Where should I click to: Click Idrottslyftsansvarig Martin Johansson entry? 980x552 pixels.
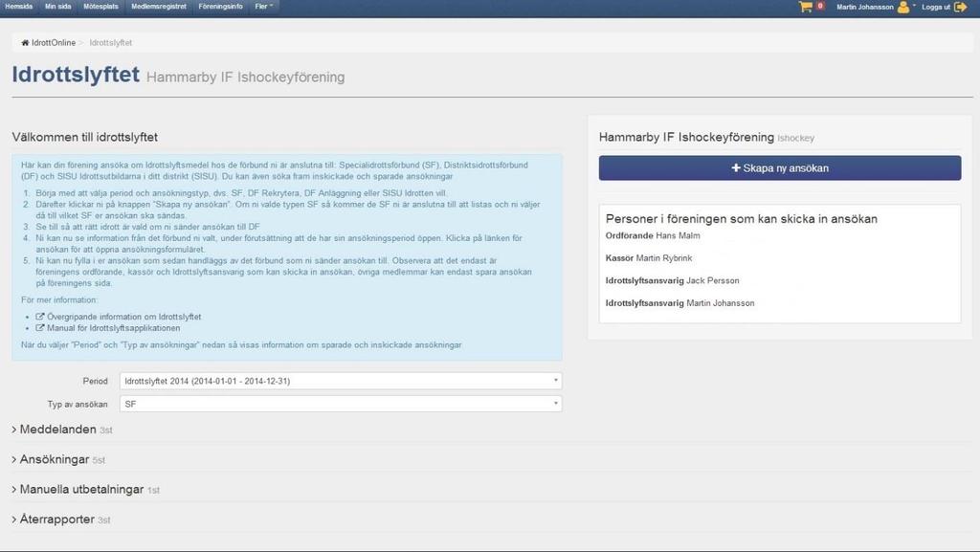(680, 303)
